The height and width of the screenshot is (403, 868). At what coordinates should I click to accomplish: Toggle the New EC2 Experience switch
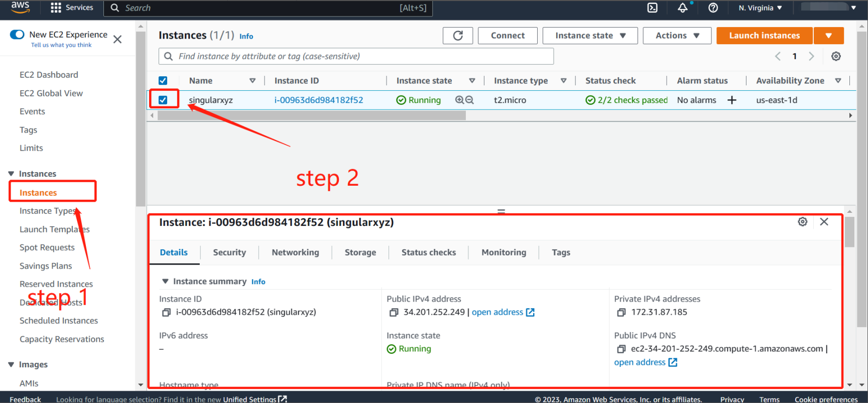(17, 35)
